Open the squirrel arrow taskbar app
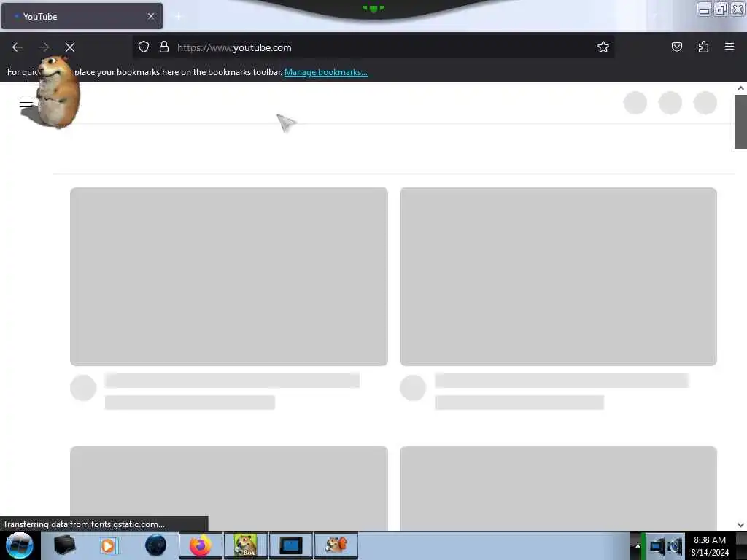This screenshot has height=560, width=747. pos(336,545)
